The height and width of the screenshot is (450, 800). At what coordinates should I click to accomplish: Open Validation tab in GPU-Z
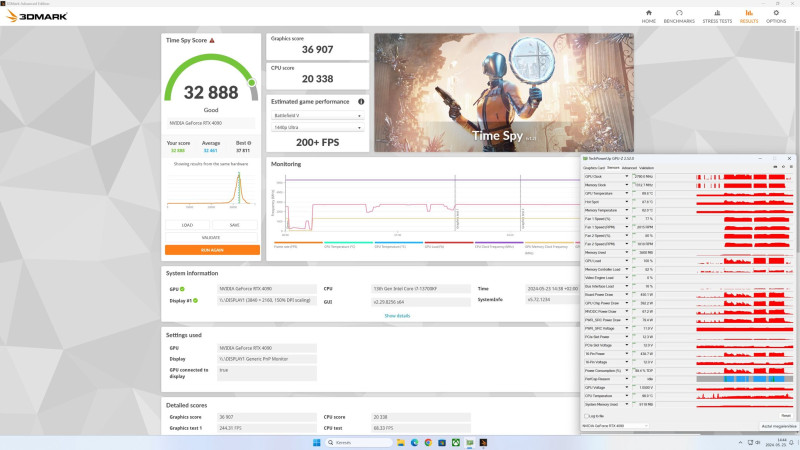pyautogui.click(x=646, y=168)
